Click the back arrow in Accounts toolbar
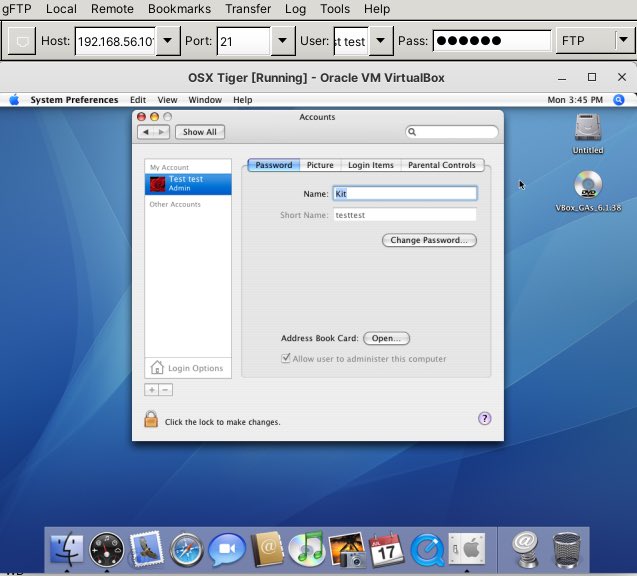Viewport: 637px width, 576px height. point(146,132)
